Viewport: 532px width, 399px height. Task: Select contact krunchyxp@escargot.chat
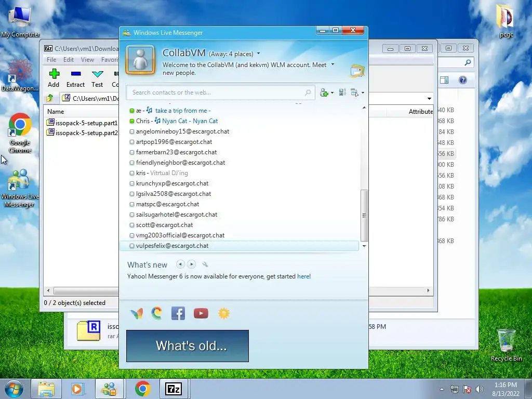[239, 183]
